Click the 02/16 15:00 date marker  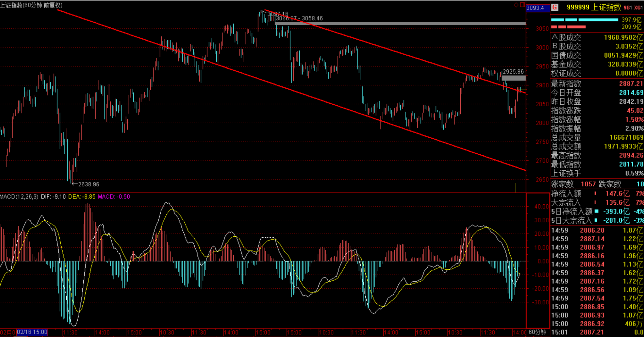pyautogui.click(x=32, y=332)
